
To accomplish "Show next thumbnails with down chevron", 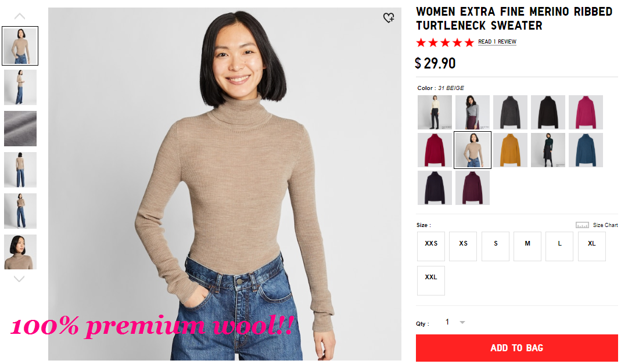I will 19,279.
